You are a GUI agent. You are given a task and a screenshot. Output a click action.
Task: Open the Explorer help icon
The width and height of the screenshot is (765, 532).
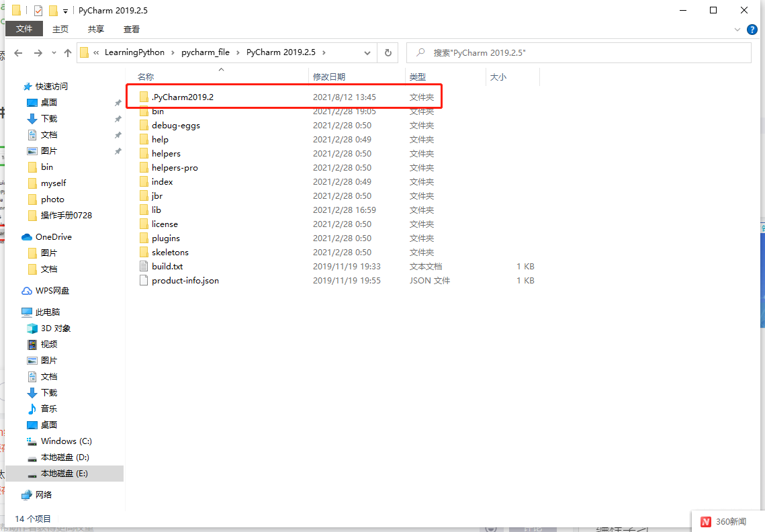click(x=752, y=30)
